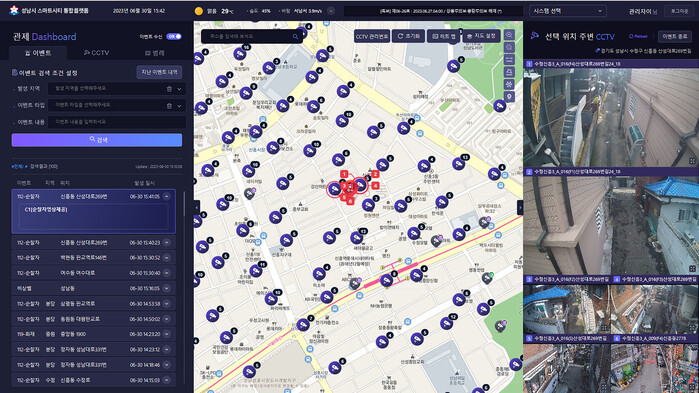Expand fullscreen on first CCTV feed

692,161
